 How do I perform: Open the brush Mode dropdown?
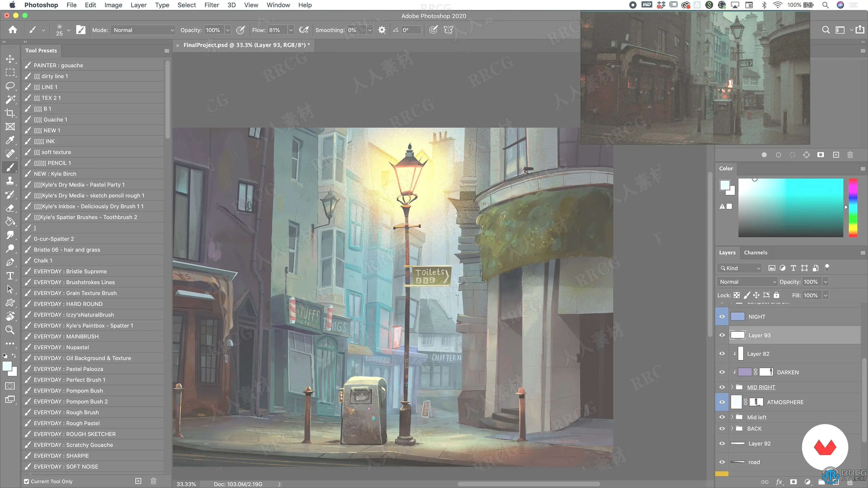click(x=143, y=30)
